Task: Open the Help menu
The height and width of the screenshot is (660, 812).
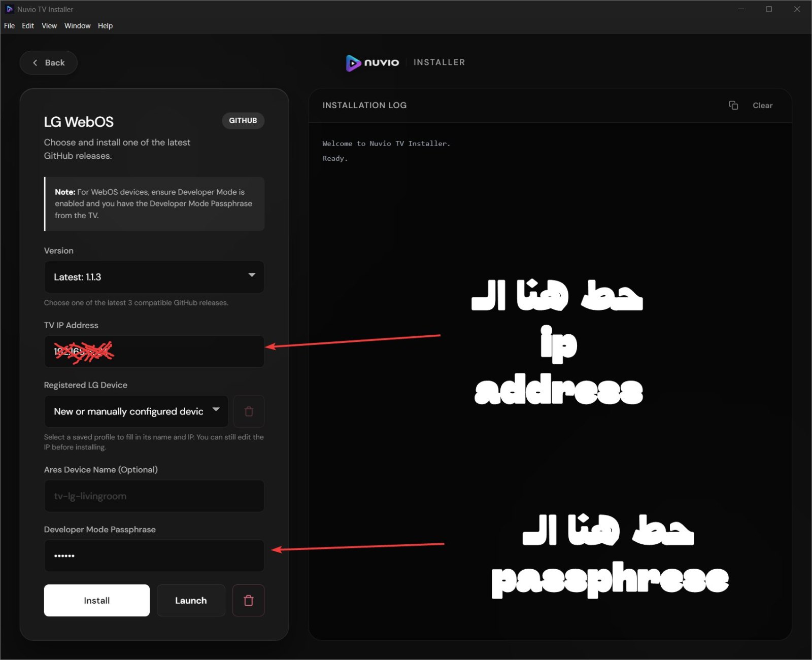Action: click(x=105, y=25)
